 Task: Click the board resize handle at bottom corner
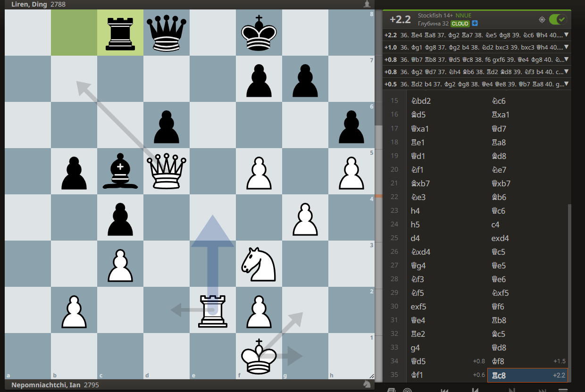coord(371,376)
